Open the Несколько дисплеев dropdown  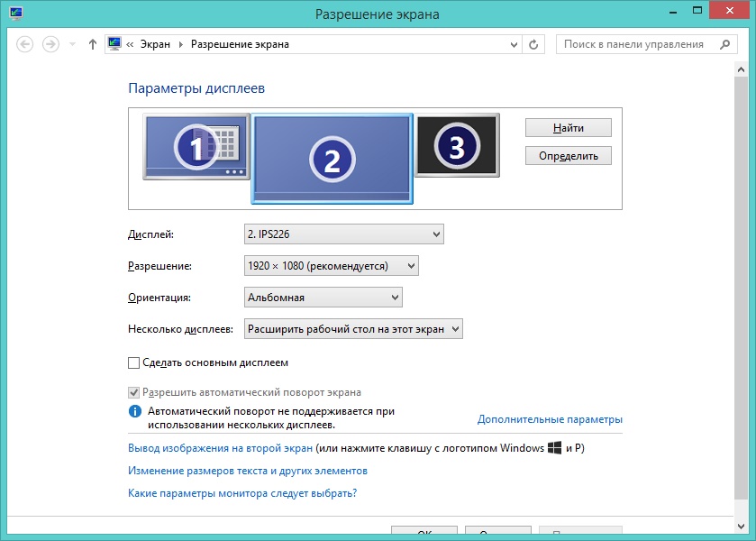[353, 329]
